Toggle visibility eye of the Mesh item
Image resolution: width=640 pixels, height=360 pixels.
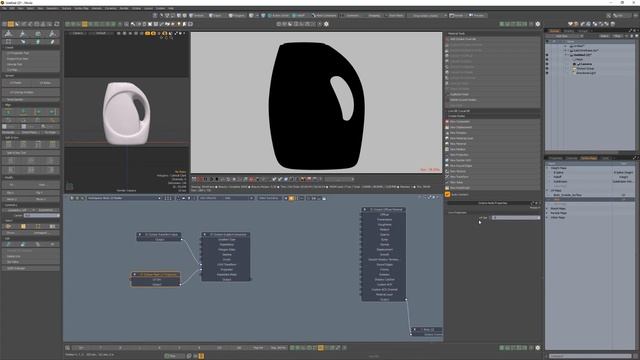click(547, 60)
